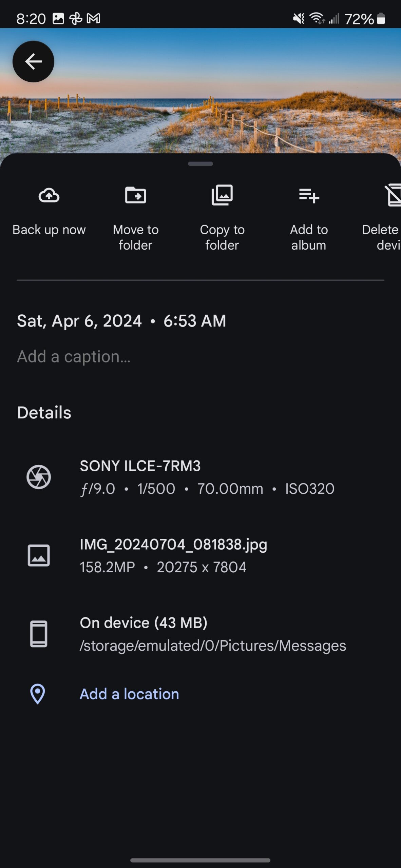Tap the phone device storage icon
This screenshot has height=868, width=401.
(39, 634)
